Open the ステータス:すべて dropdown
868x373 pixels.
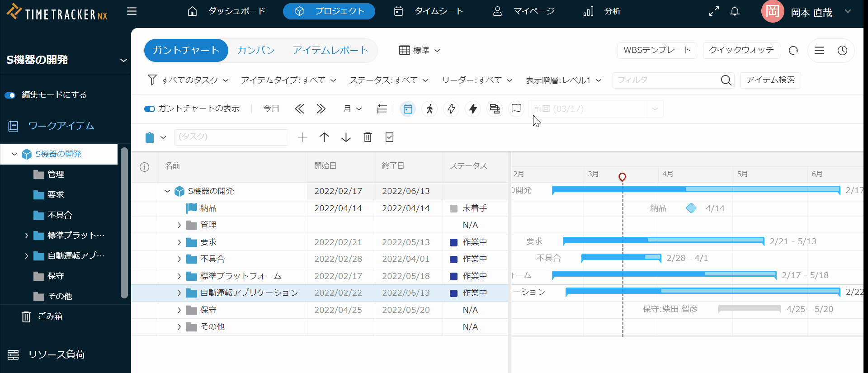pos(389,80)
